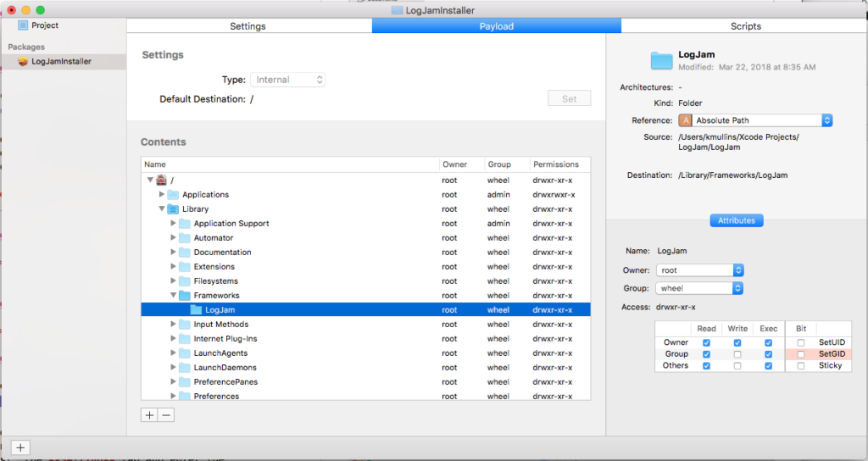Click the Project icon in the sidebar
868x461 pixels.
(x=23, y=25)
